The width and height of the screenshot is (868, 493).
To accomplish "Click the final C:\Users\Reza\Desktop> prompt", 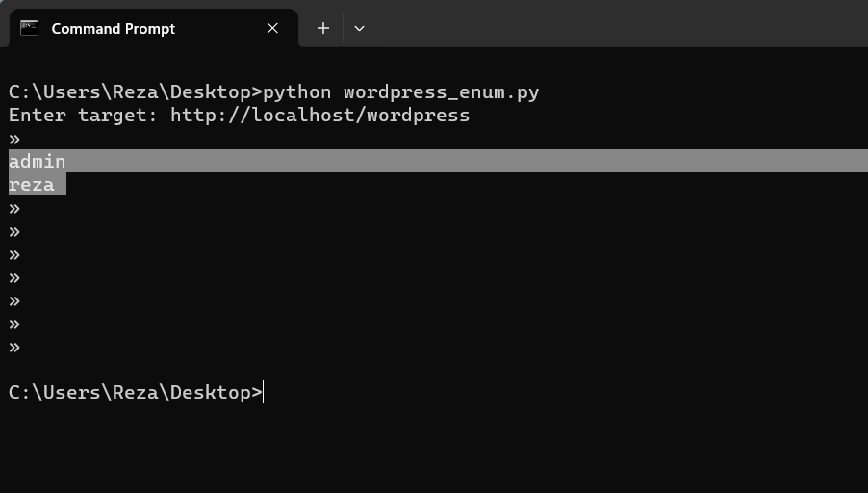I will coord(135,392).
